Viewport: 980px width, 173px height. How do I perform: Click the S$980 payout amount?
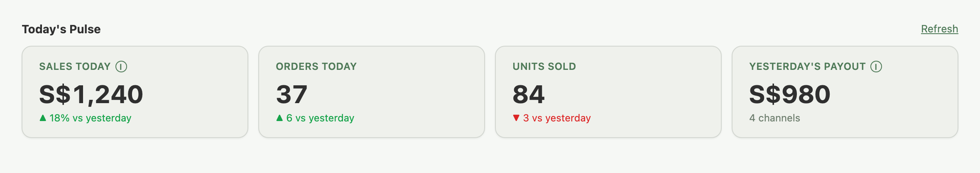(790, 94)
